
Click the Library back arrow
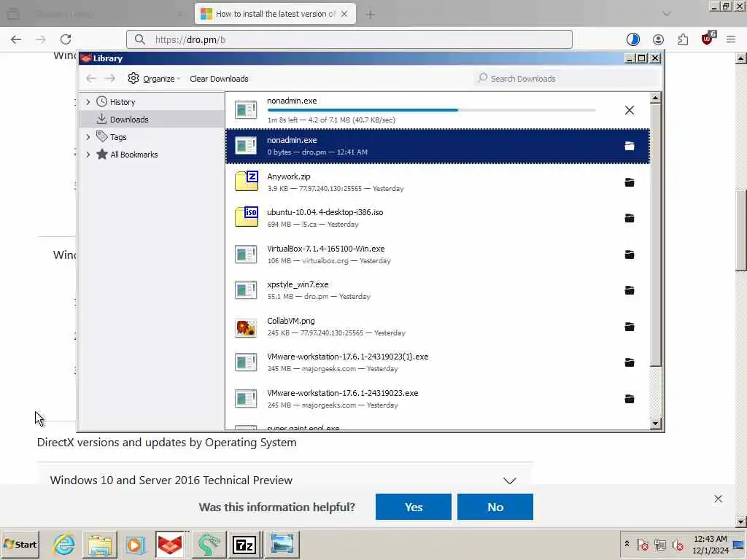[91, 79]
